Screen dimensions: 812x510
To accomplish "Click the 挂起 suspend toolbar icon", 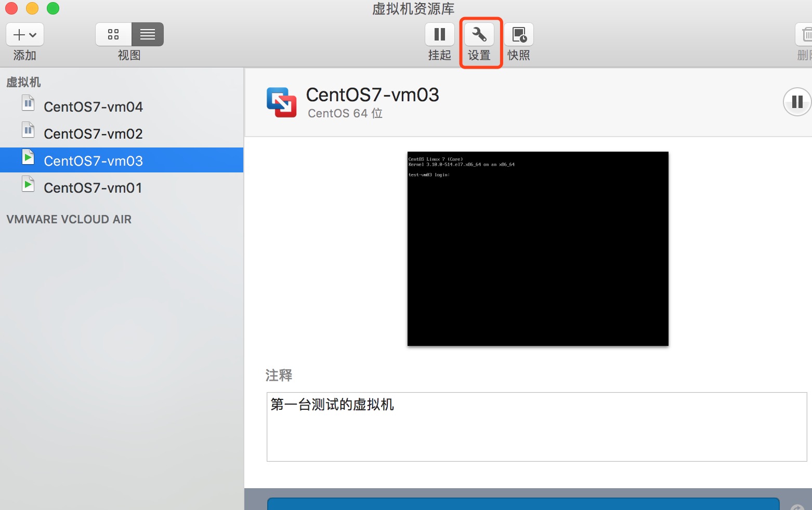I will coord(439,34).
